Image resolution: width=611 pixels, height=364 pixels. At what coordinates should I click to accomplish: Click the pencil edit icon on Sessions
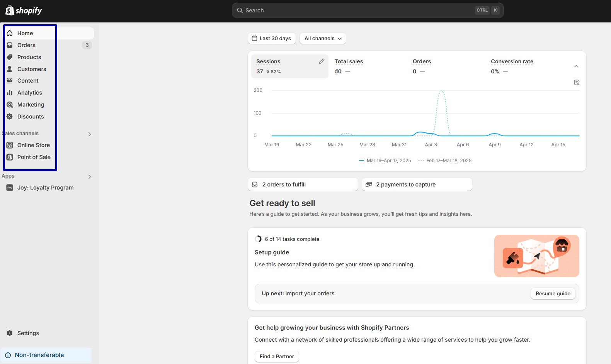pyautogui.click(x=322, y=61)
